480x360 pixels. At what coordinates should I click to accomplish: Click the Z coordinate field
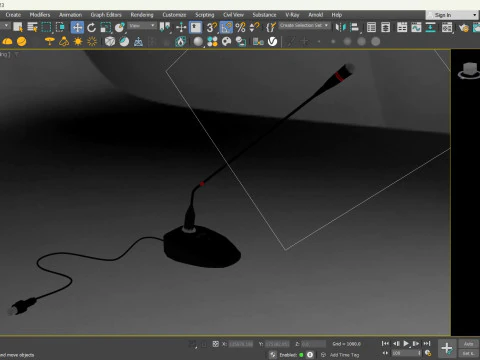[x=314, y=344]
